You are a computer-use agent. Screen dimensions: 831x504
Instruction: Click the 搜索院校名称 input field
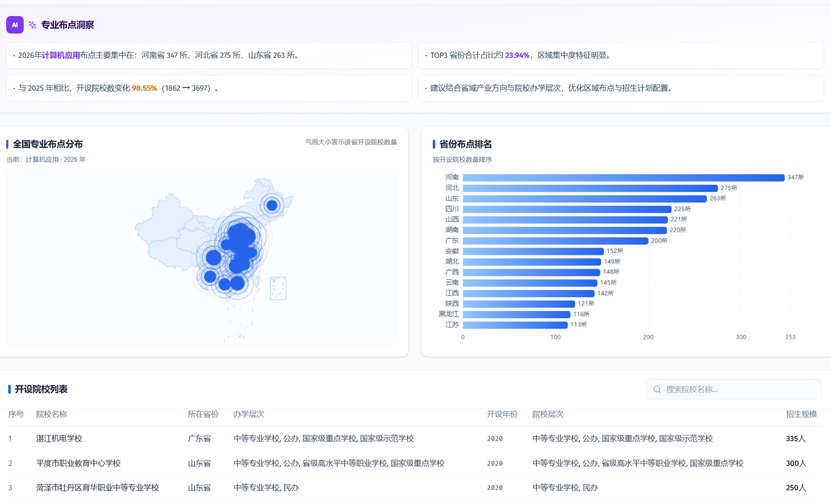733,389
